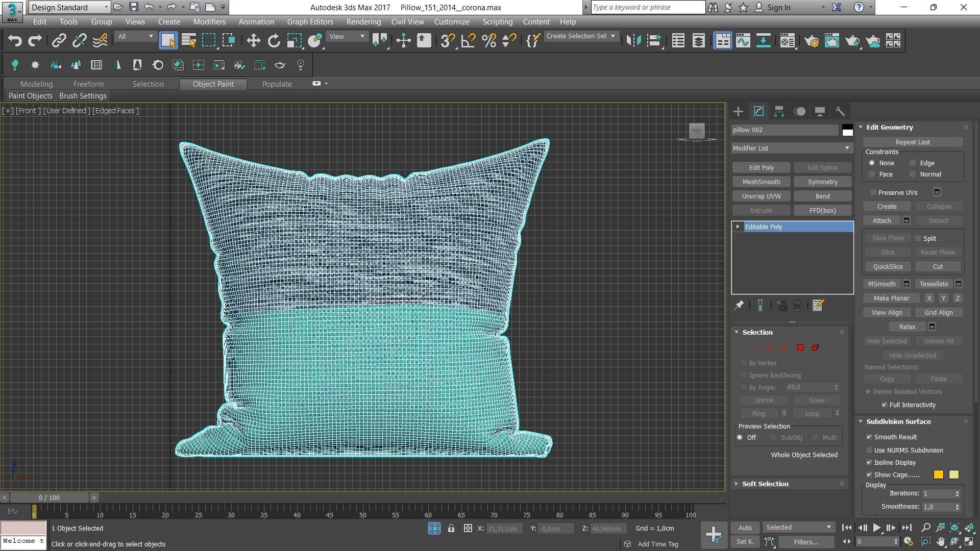
Task: Toggle the Percent Snap button
Action: 489,41
